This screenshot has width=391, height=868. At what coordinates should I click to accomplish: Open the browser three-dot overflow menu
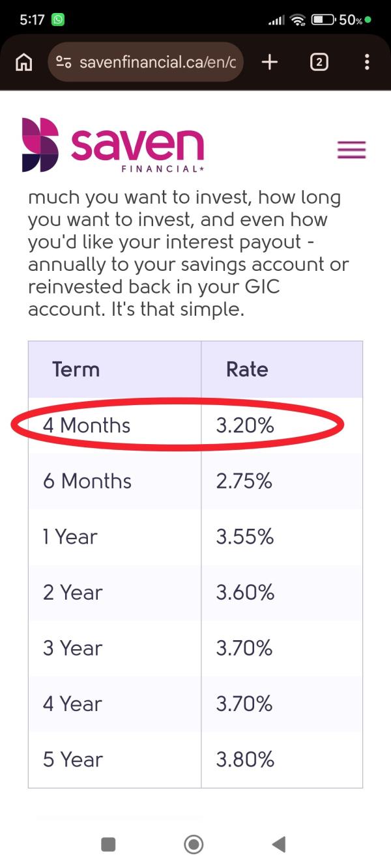coord(367,63)
